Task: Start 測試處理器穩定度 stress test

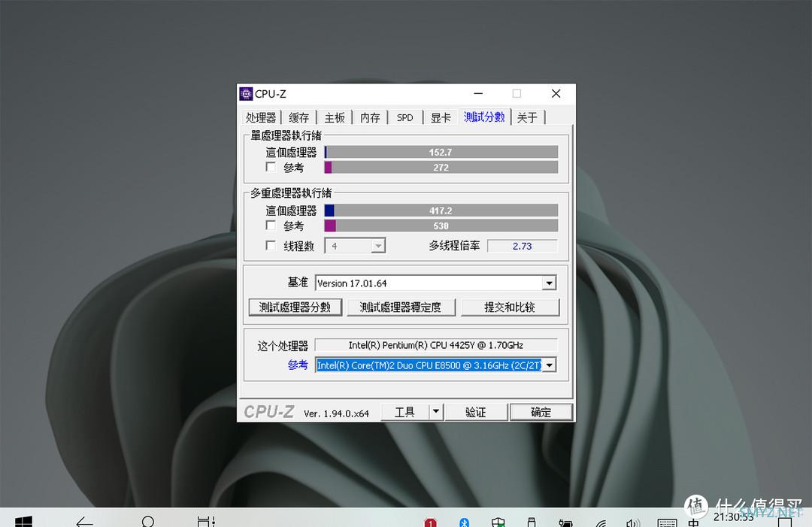Action: click(x=400, y=307)
